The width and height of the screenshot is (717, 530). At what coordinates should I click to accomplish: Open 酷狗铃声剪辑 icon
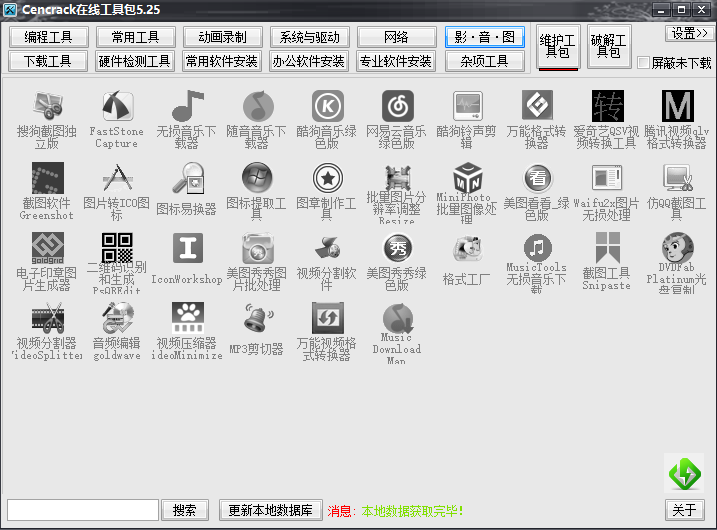pyautogui.click(x=467, y=106)
